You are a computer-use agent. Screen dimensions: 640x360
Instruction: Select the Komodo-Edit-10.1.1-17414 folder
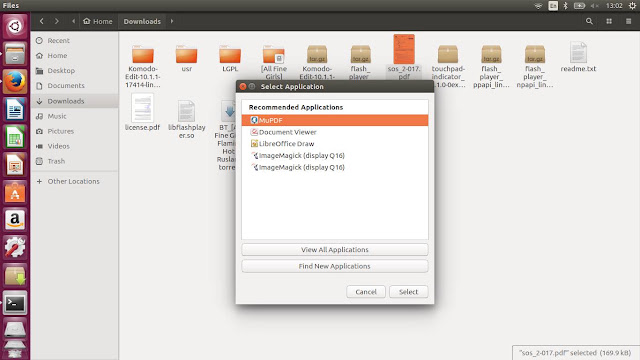pyautogui.click(x=143, y=66)
